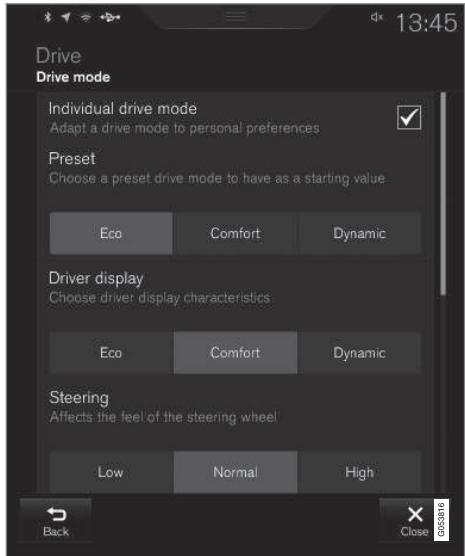Set Steering feel to High

(360, 472)
